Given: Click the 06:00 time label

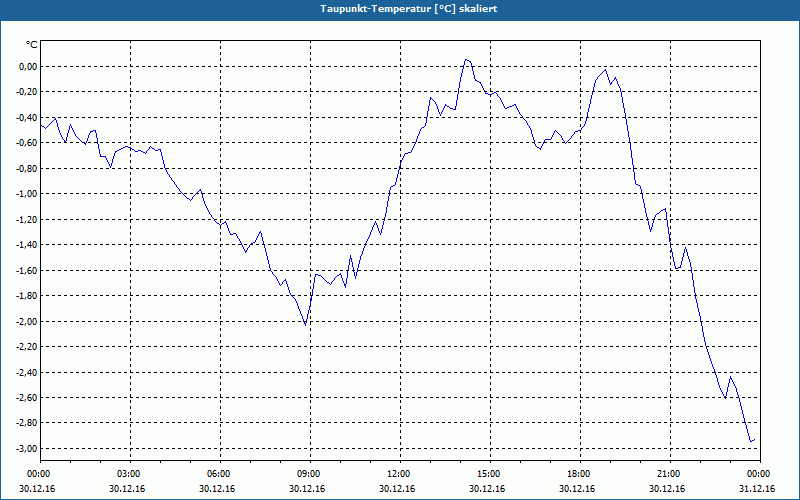Looking at the screenshot, I should 220,474.
